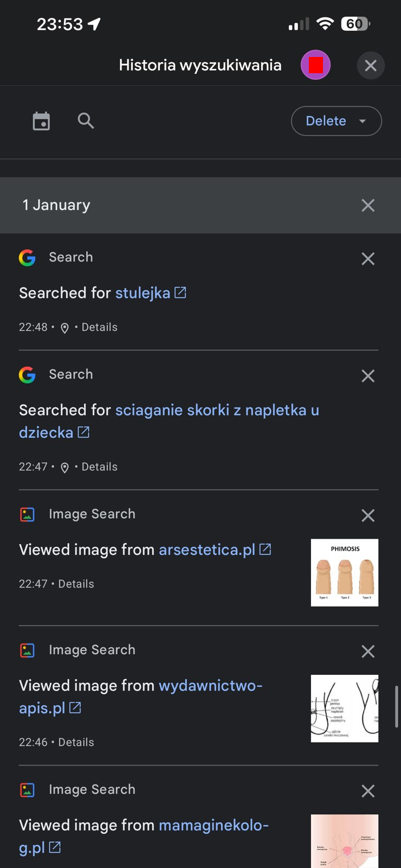Delete all activity from 1 January
Screen dimensions: 401x868
[x=368, y=205]
